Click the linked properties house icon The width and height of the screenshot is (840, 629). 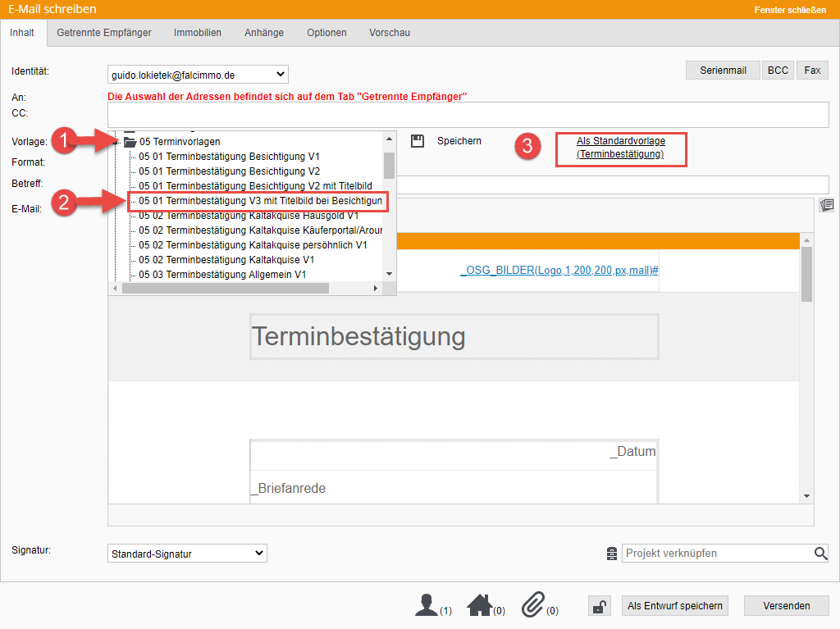point(480,605)
